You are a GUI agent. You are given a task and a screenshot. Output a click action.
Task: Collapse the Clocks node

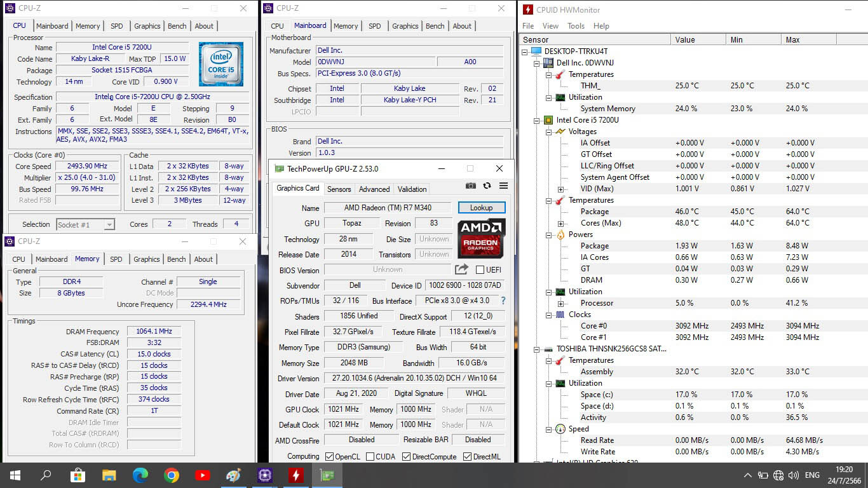tap(548, 315)
